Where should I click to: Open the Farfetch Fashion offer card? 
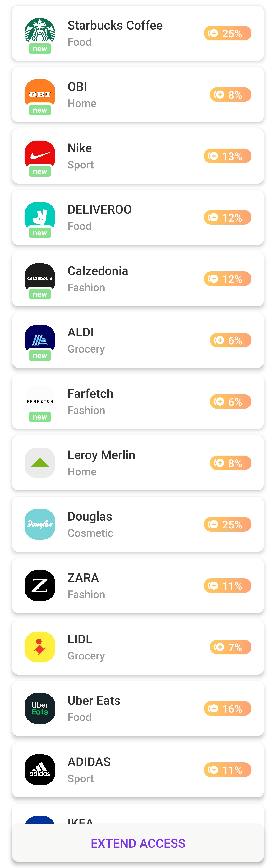138,401
